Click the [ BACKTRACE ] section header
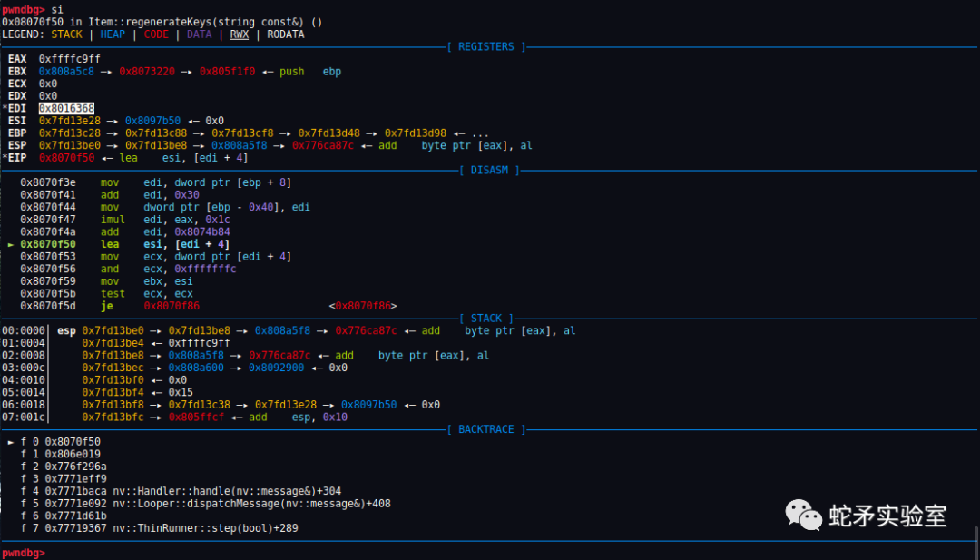This screenshot has height=560, width=980. (487, 430)
